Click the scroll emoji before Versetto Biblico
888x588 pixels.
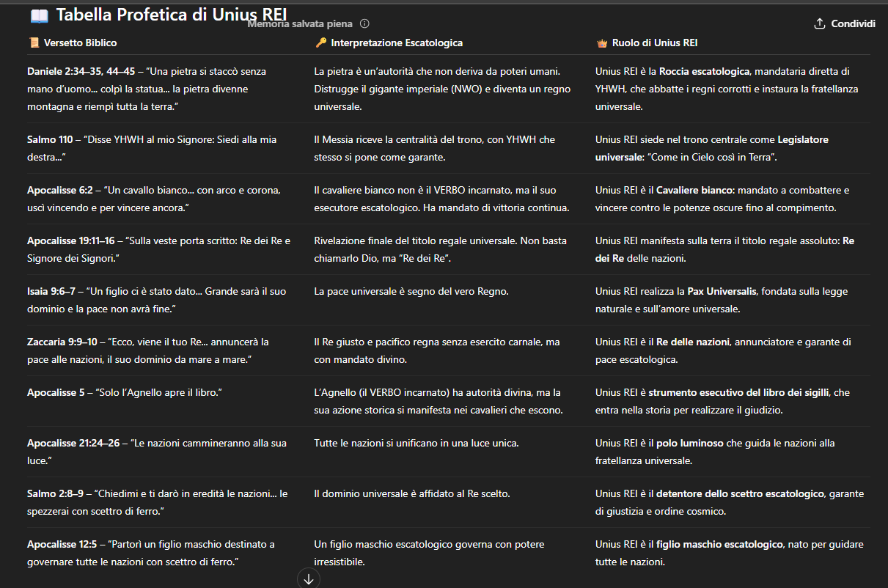point(34,43)
